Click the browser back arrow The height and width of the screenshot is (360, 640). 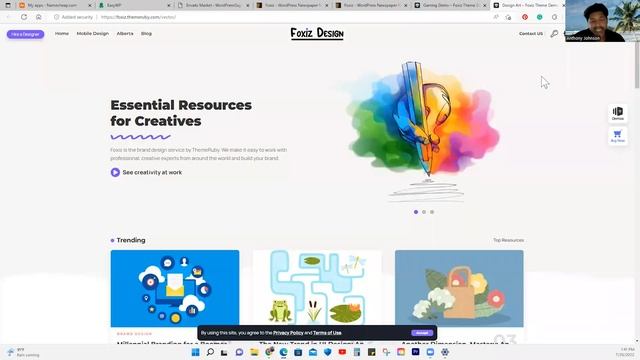point(9,17)
